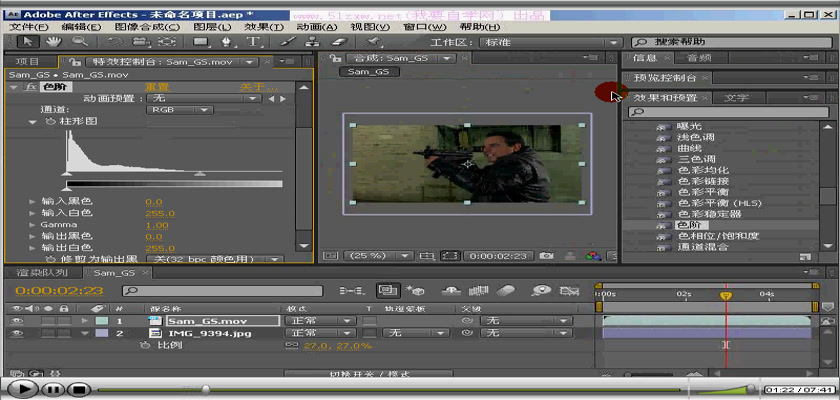
Task: Select the Clone Stamp tool
Action: coord(312,42)
